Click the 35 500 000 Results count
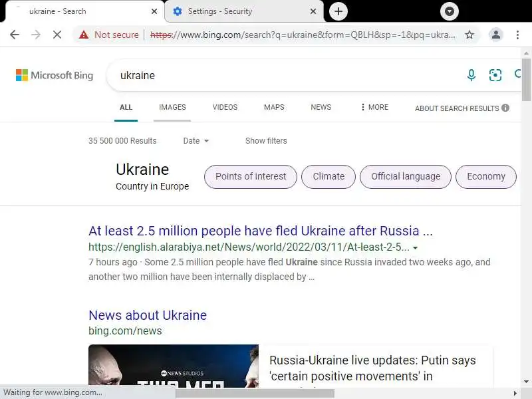This screenshot has height=399, width=532. pos(122,141)
